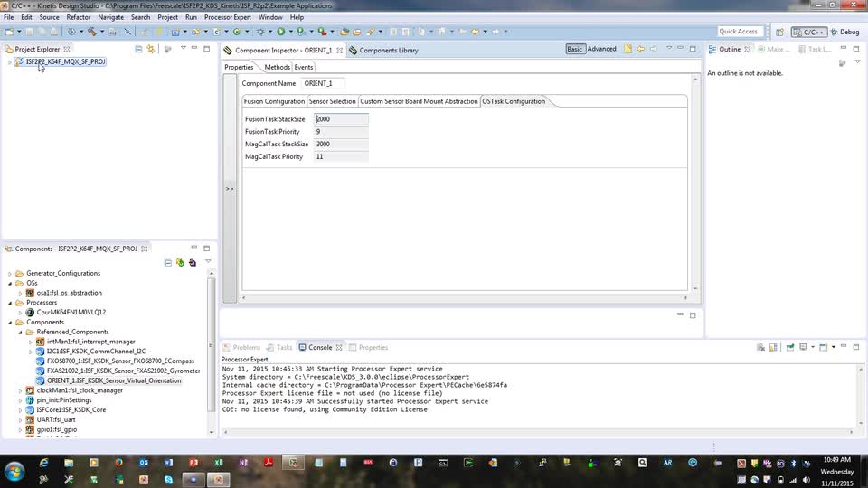Click the Build hammer icon in toolbar
Viewport: 868px width, 488px height.
tap(91, 32)
